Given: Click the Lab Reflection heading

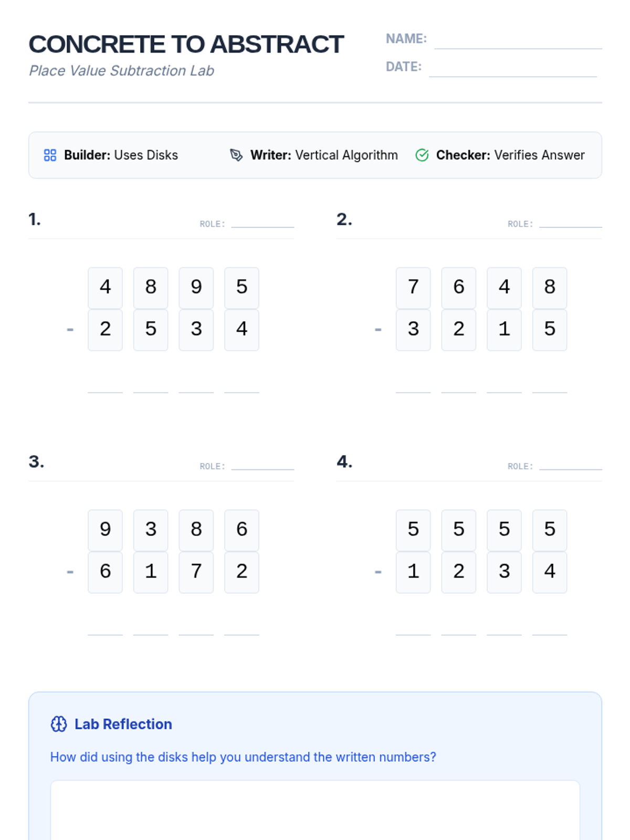Looking at the screenshot, I should (123, 724).
